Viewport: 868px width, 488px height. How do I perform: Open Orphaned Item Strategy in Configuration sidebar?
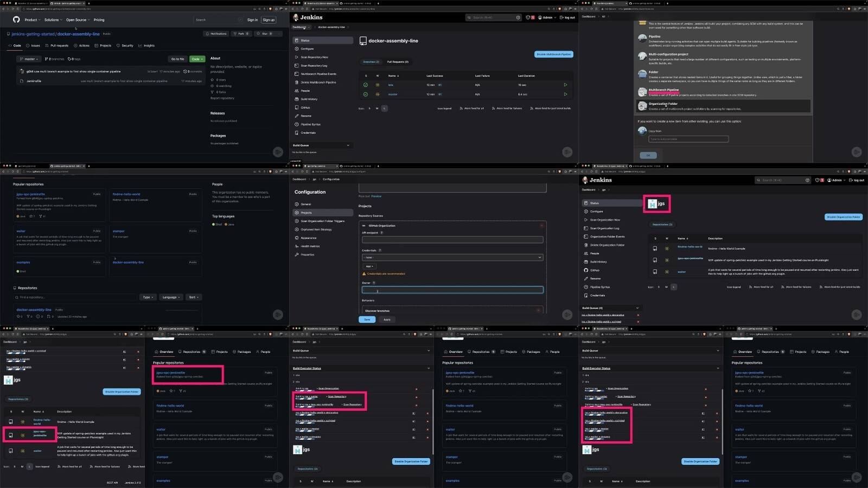(316, 230)
